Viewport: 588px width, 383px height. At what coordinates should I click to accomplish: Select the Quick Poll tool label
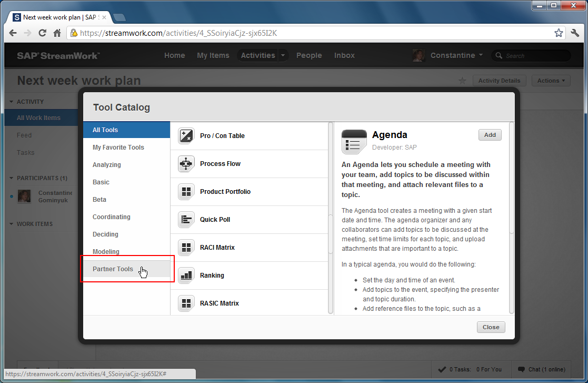[215, 220]
